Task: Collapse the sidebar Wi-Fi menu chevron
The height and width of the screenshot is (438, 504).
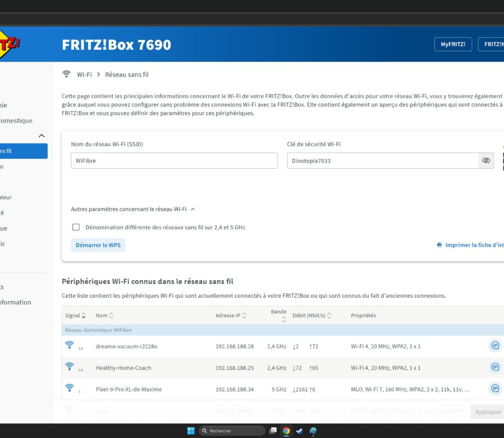Action: point(42,136)
